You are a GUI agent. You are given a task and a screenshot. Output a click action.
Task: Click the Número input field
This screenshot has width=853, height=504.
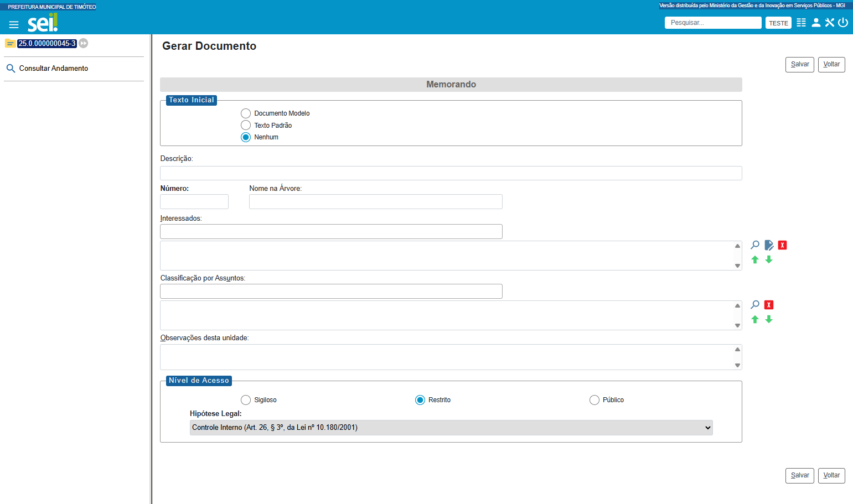coord(194,201)
